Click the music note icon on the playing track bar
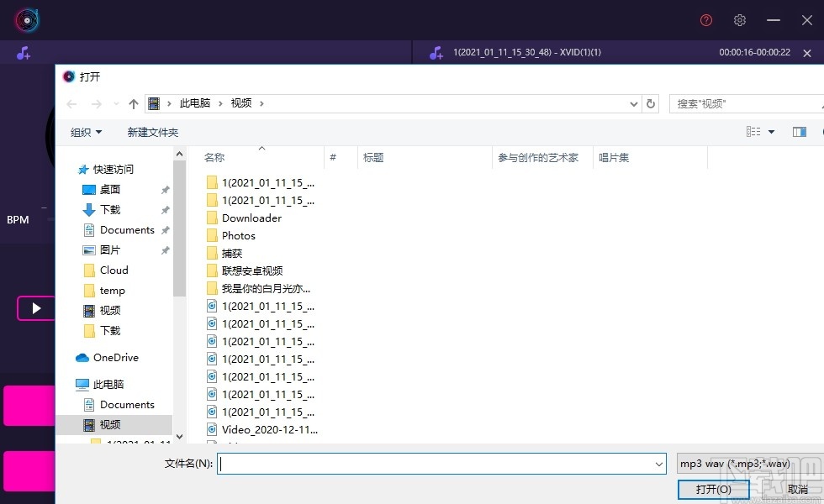824x504 pixels. [x=436, y=51]
